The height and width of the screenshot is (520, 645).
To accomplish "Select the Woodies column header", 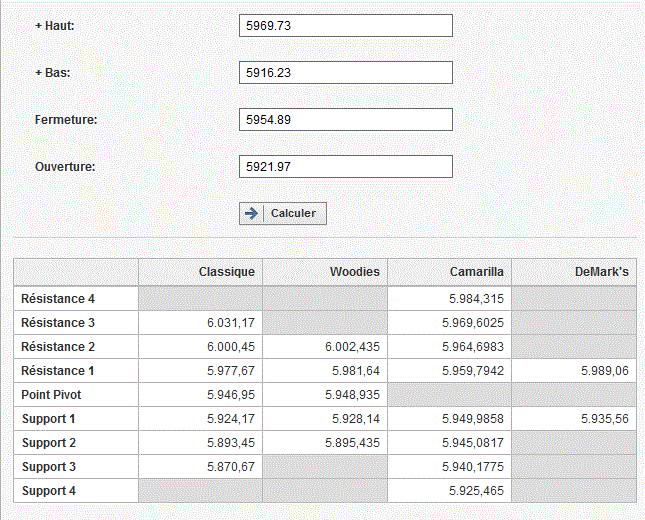I will tap(355, 272).
